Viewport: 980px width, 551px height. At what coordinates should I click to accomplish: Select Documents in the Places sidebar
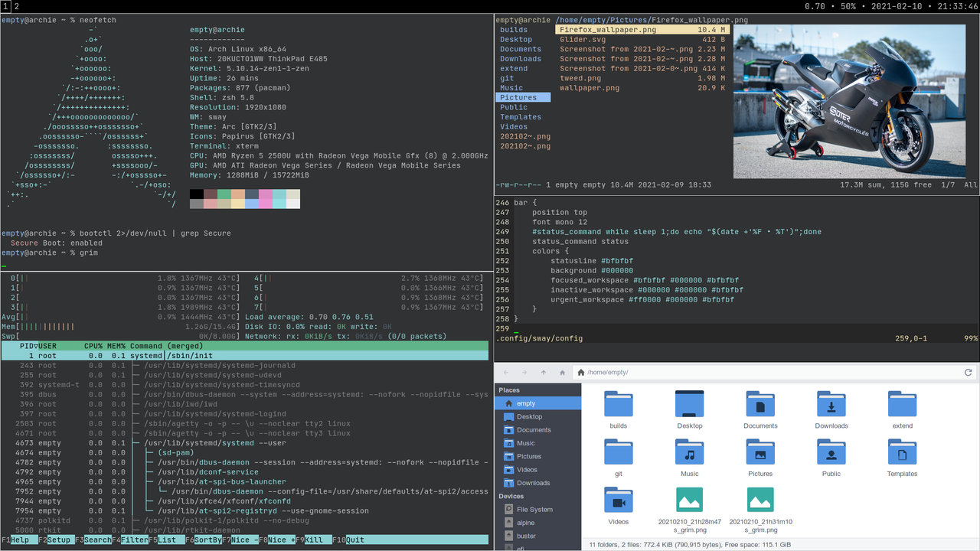(x=537, y=430)
